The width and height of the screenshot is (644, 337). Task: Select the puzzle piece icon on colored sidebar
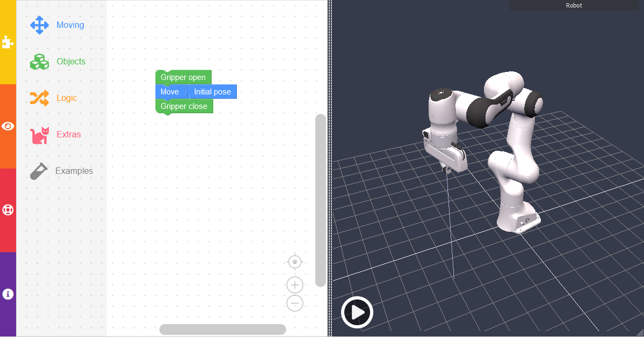coord(8,42)
